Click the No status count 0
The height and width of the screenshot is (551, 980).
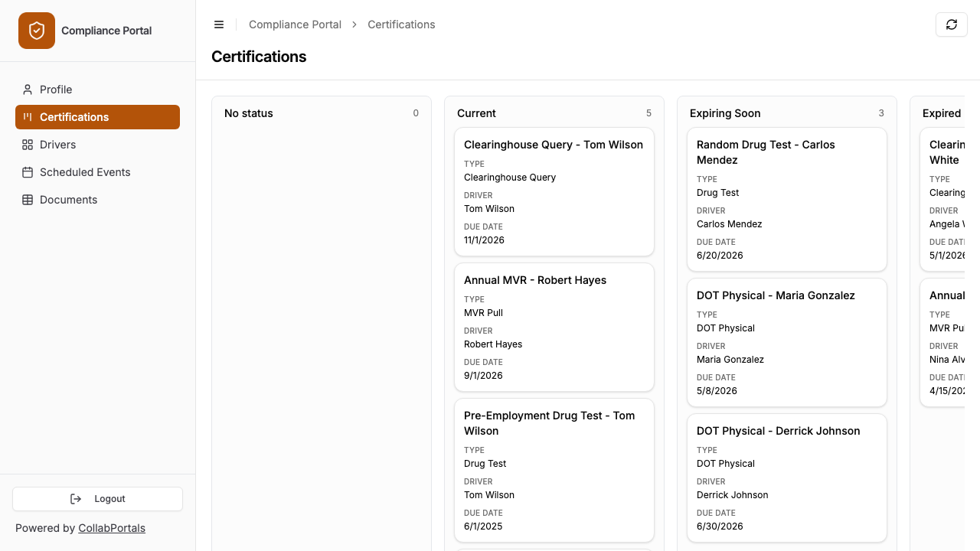pyautogui.click(x=416, y=113)
